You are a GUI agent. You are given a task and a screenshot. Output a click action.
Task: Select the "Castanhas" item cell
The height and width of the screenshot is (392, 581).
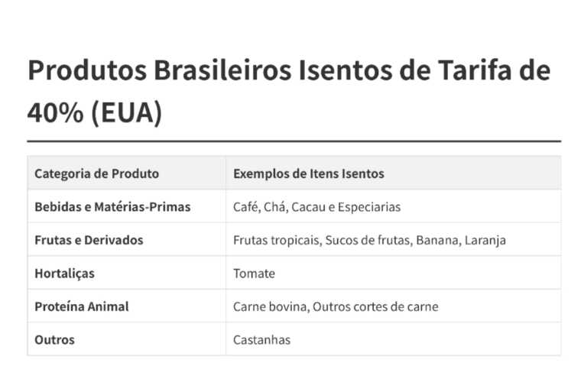click(261, 340)
